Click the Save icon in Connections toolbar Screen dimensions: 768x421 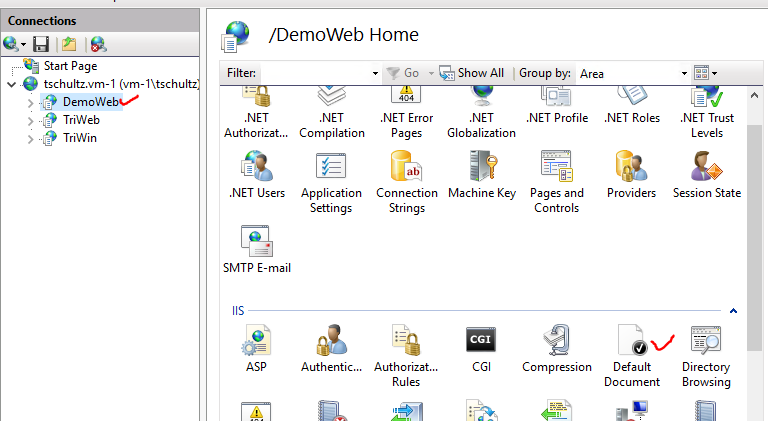click(x=41, y=45)
